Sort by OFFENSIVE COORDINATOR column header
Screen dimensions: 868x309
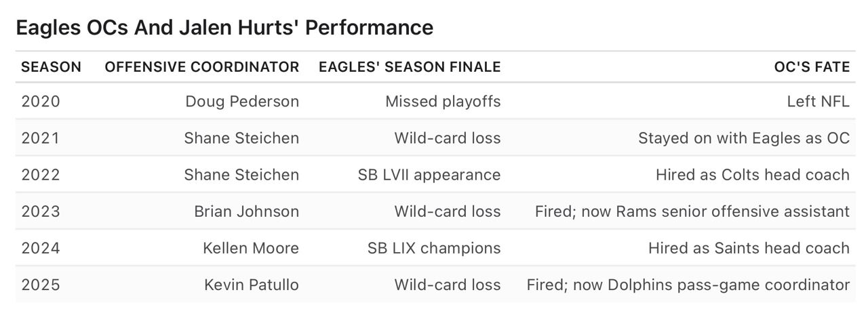click(201, 67)
